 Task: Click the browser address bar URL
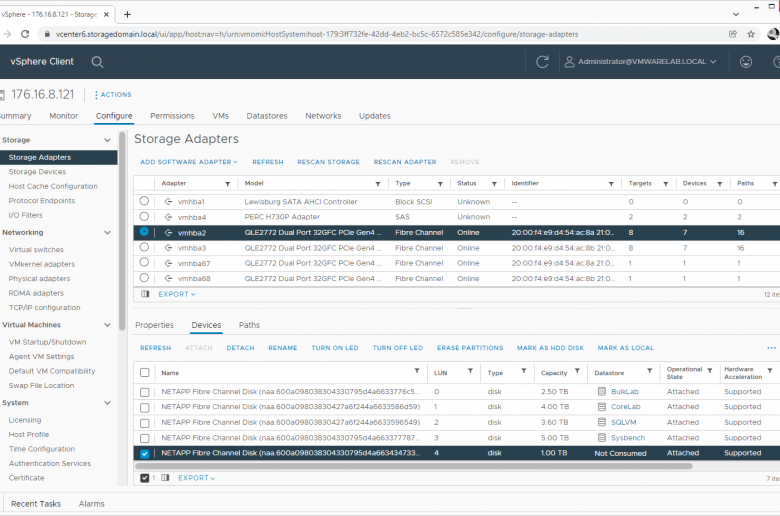click(317, 34)
